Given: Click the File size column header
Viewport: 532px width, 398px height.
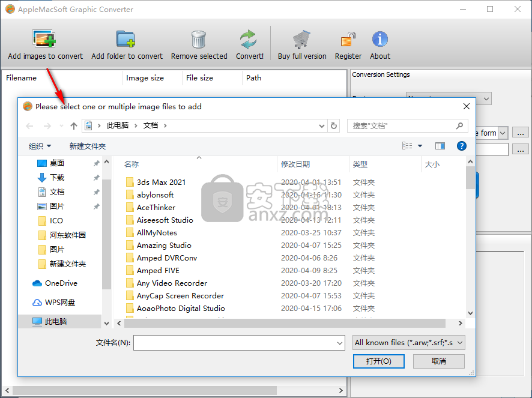Looking at the screenshot, I should point(199,78).
